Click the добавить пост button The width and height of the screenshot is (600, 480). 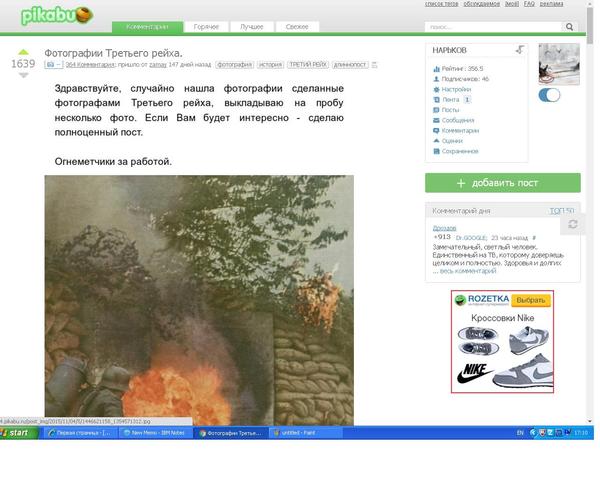pos(502,183)
